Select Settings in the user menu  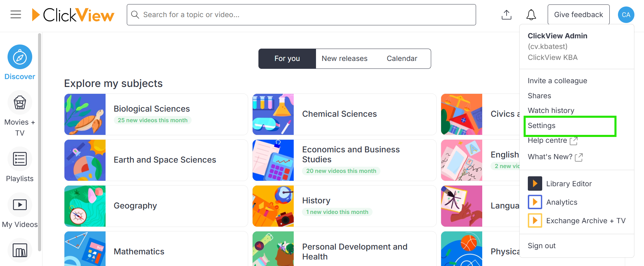click(570, 126)
